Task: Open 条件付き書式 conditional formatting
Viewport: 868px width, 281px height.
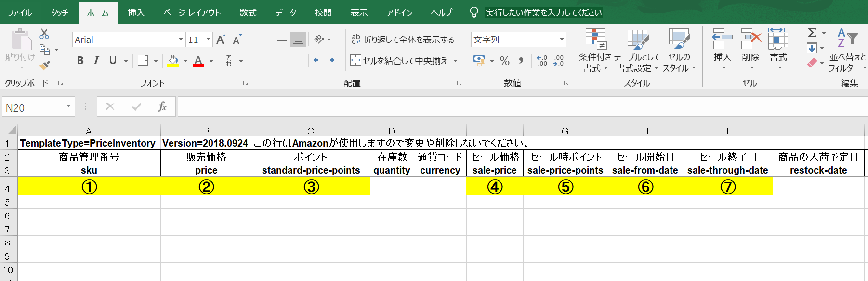Action: (x=595, y=51)
